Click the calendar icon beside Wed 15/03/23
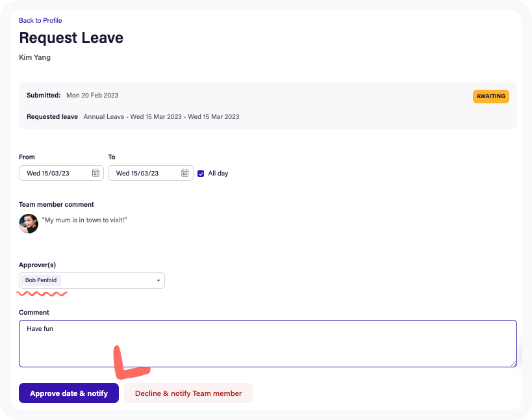Viewport: 532px width, 420px height. pos(95,173)
